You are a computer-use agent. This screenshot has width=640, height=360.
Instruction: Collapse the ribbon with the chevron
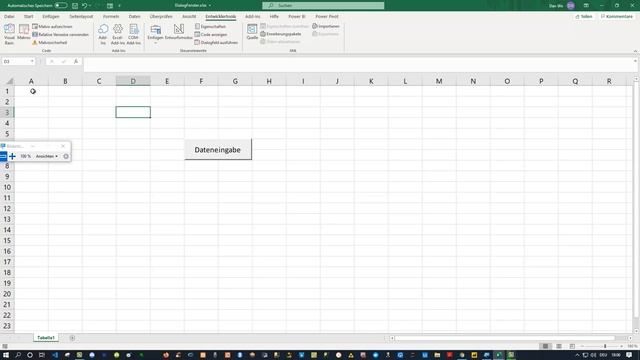[635, 51]
